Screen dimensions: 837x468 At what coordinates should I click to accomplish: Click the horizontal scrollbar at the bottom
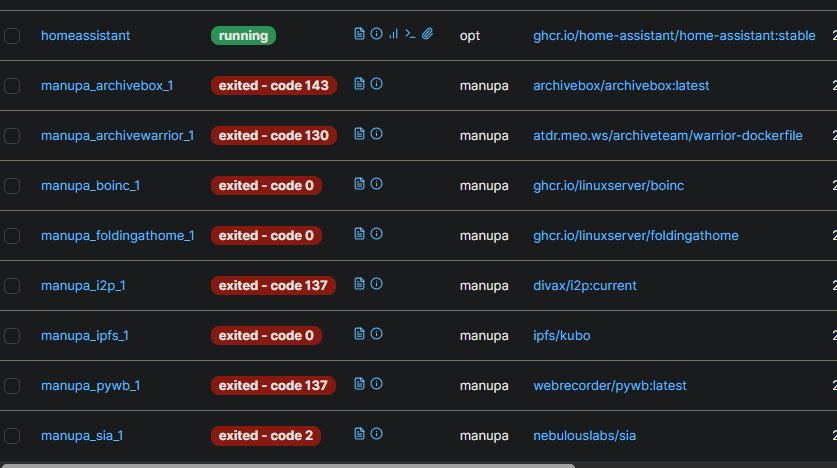pos(288,466)
